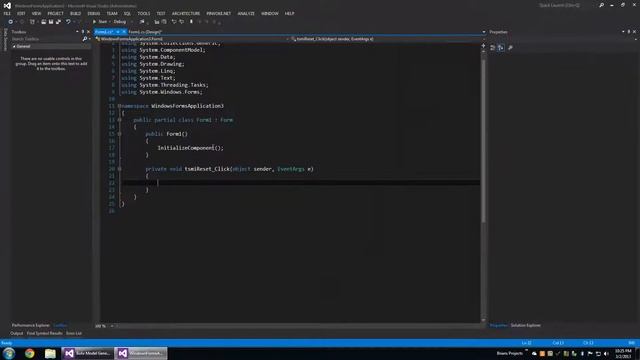Open the TEAM menu
This screenshot has width=640, height=360.
(x=112, y=13)
